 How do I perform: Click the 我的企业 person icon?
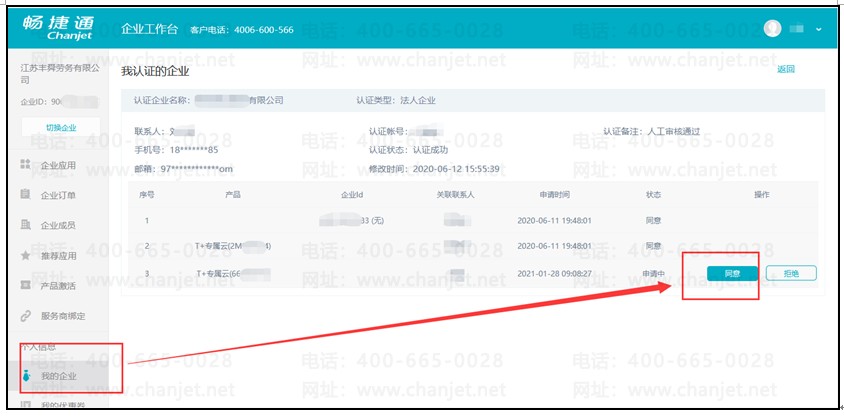26,376
